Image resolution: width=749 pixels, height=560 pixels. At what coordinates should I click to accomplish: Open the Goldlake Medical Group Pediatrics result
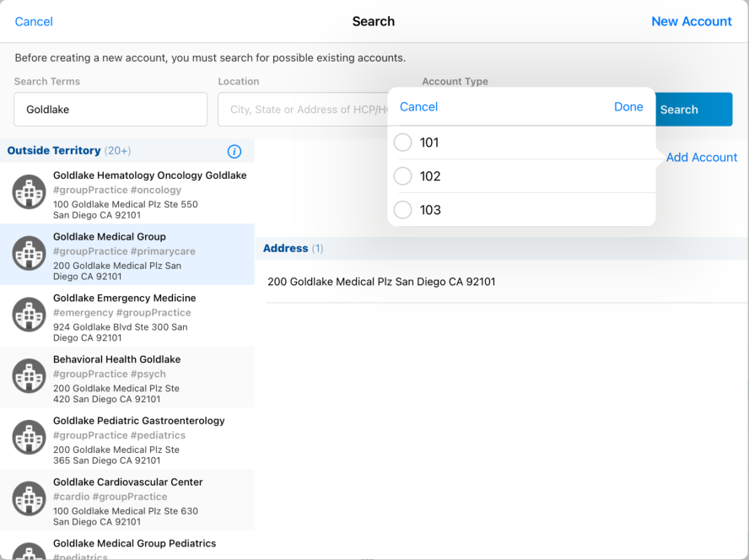135,546
